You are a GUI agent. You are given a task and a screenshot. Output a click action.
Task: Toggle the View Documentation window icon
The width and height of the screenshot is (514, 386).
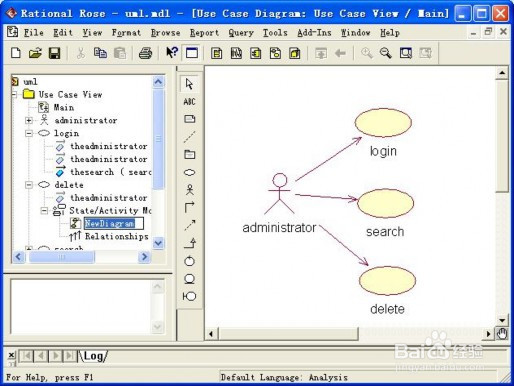[x=192, y=53]
